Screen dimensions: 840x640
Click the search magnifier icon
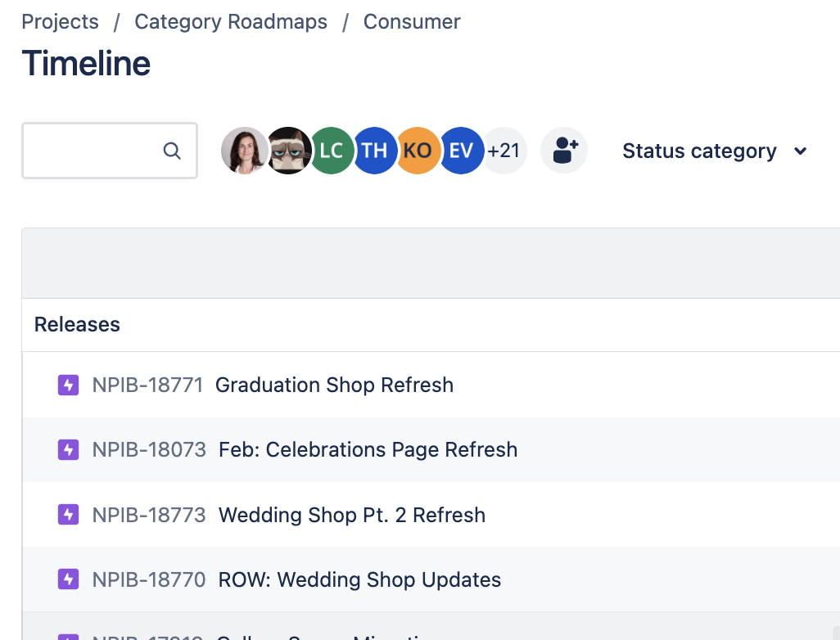(x=172, y=151)
